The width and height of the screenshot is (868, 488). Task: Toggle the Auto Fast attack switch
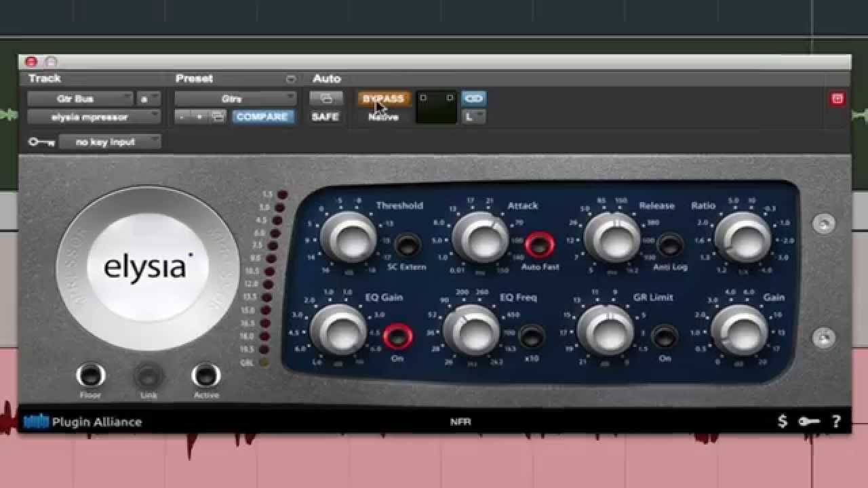[540, 244]
